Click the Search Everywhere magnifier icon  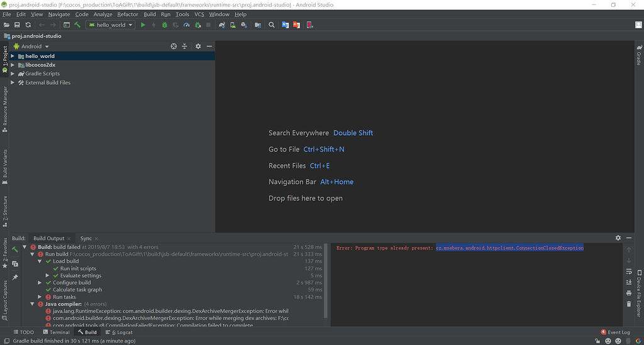(x=272, y=25)
